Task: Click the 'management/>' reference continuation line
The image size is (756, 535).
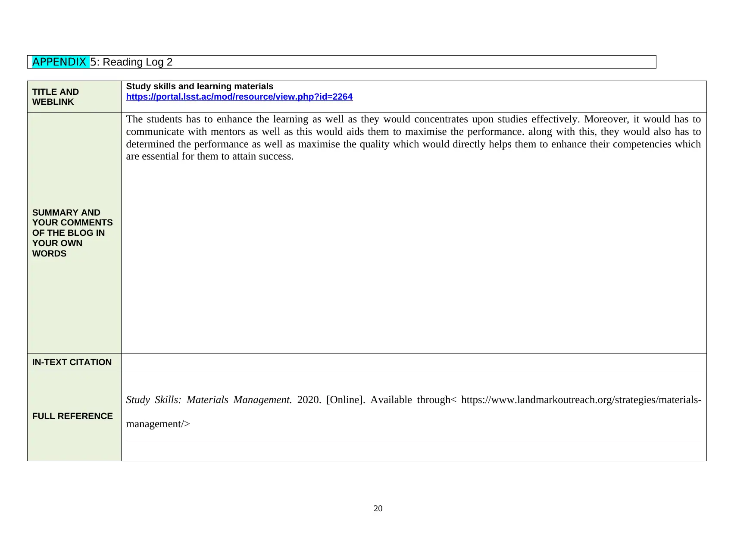Action: click(158, 424)
